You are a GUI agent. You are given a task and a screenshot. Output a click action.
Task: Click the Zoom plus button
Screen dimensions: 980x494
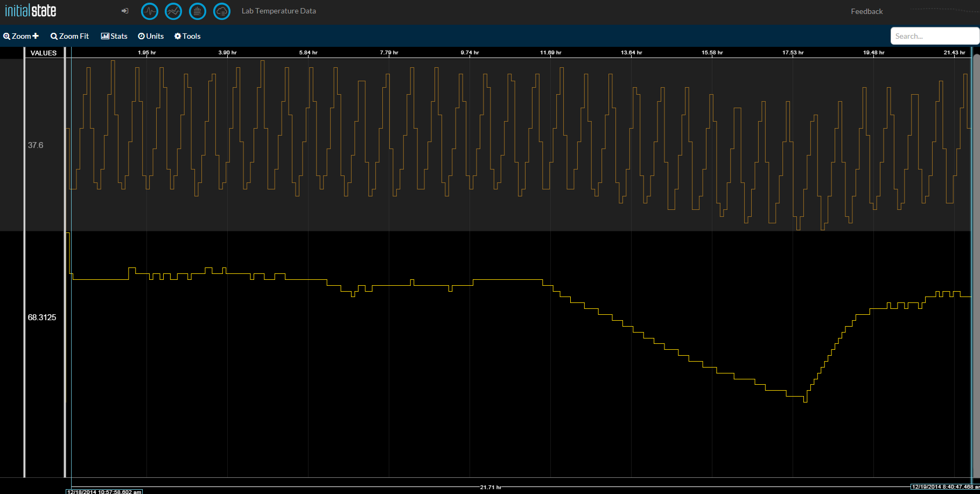pyautogui.click(x=21, y=36)
